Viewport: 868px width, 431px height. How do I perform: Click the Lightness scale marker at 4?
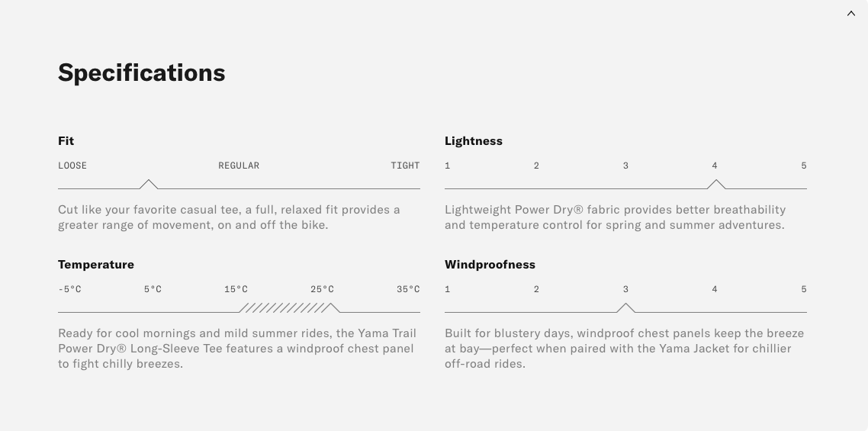[x=715, y=184]
